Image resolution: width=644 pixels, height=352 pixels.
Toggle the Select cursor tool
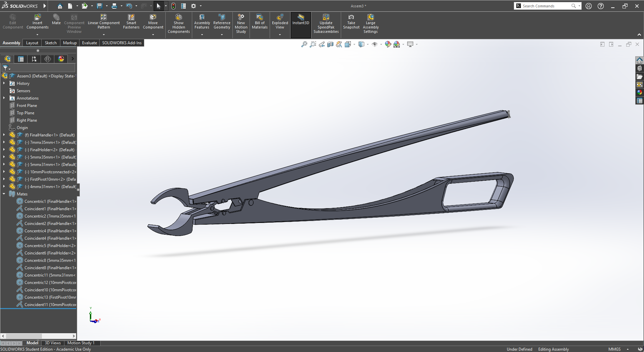pos(158,6)
